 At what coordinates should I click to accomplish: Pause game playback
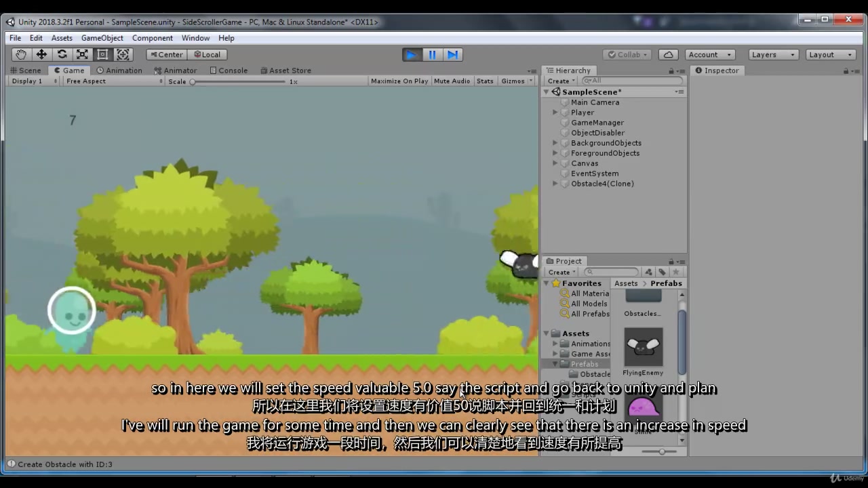tap(432, 54)
